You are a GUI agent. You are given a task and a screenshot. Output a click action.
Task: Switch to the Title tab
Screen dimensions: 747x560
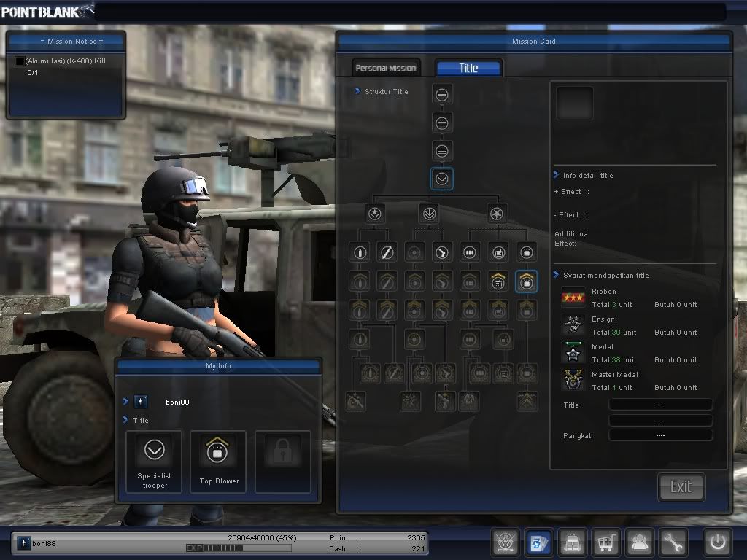469,68
